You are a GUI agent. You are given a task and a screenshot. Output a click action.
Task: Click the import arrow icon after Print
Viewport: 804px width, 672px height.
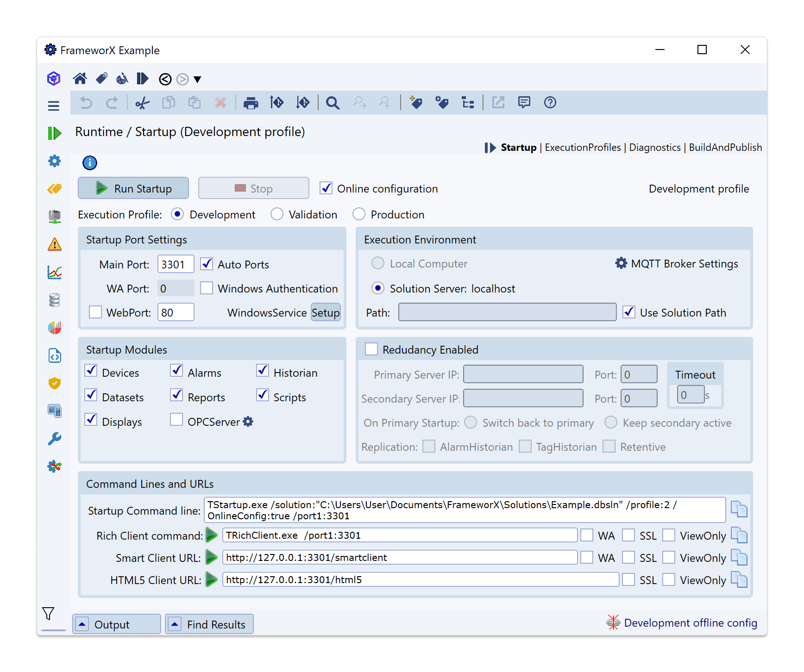click(x=276, y=102)
